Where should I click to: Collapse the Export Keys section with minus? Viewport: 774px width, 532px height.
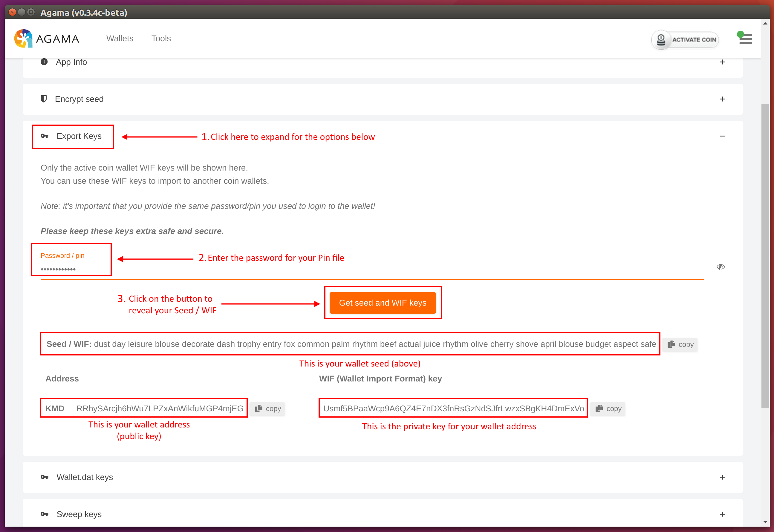722,136
